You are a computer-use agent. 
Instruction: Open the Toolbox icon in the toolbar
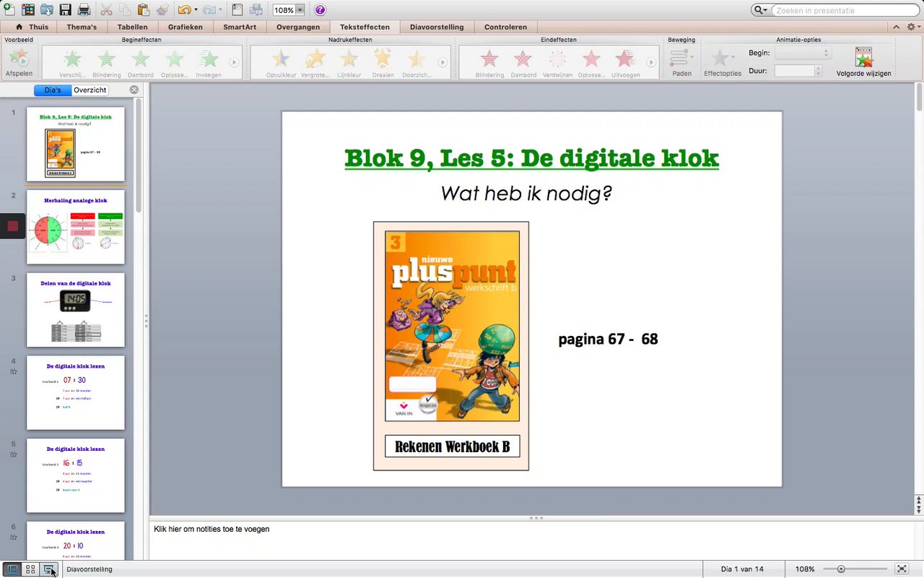(237, 10)
